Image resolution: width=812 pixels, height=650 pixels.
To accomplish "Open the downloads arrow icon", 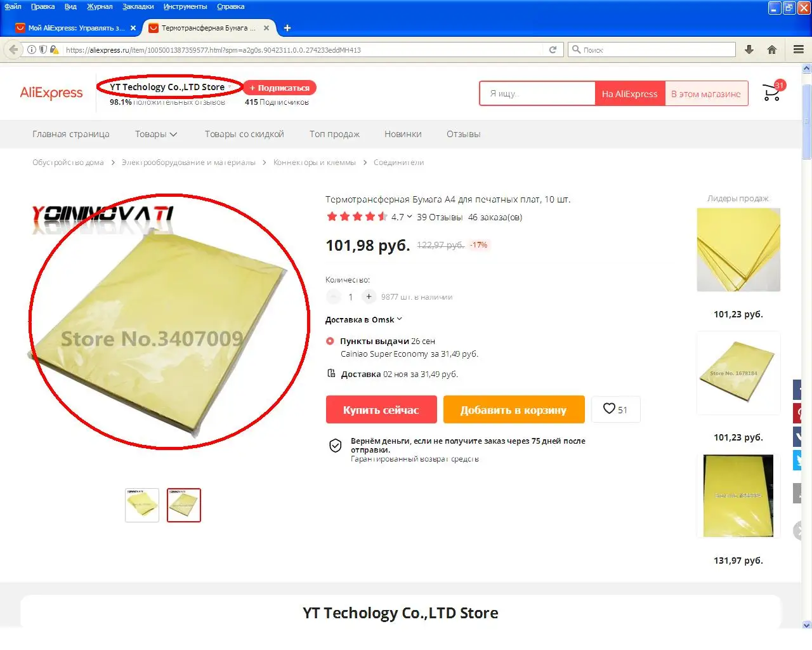I will pyautogui.click(x=749, y=50).
